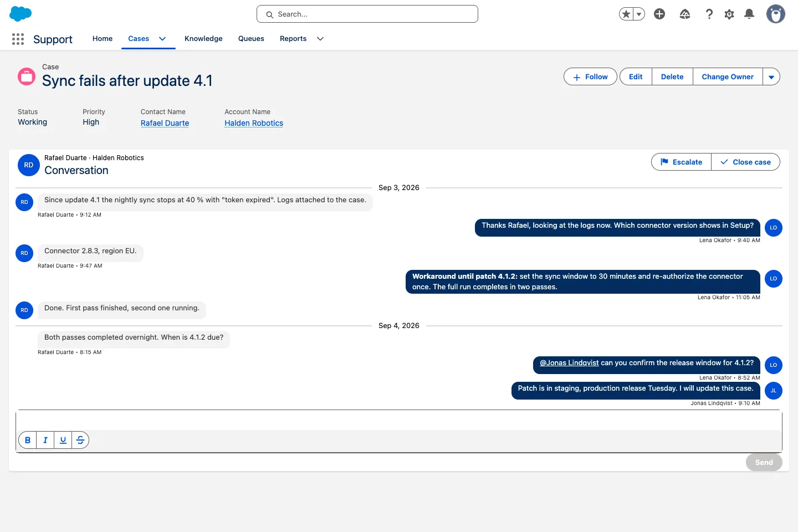Open the Rafael Duarte contact link
Screen dimensions: 798x532
pos(165,123)
